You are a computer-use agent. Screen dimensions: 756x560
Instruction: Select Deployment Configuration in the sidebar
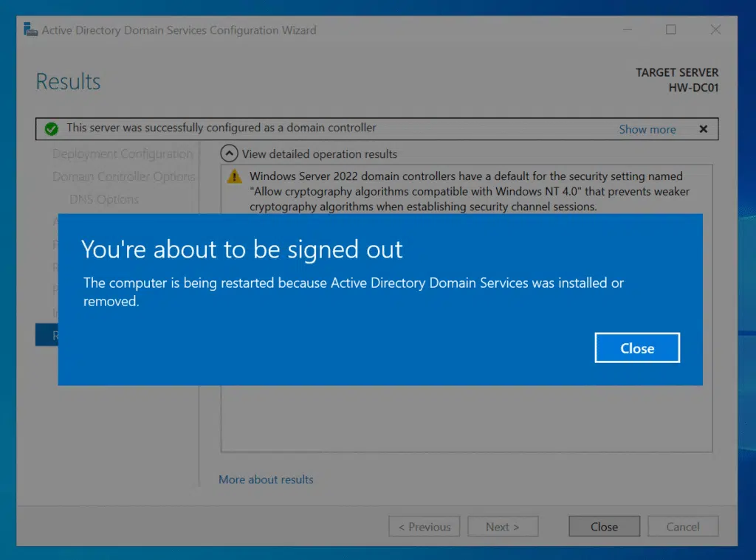click(x=123, y=154)
